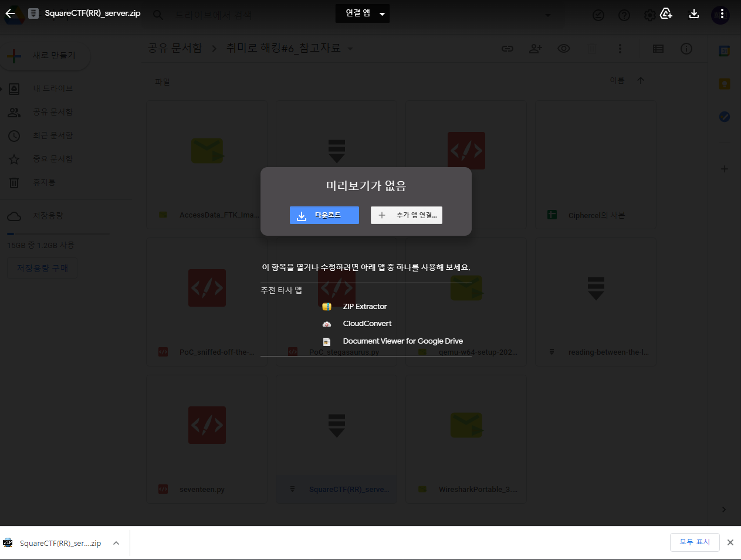Screen dimensions: 741x560
Task: Select the seventeen.py file card
Action: point(207,439)
